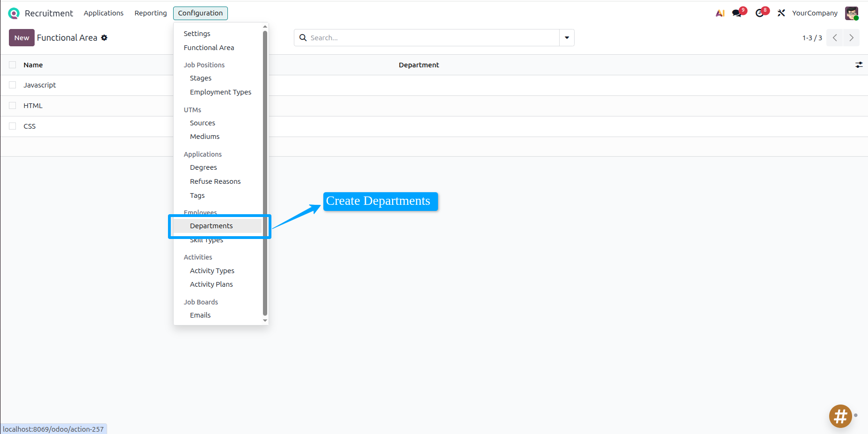Select Activity Types menu entry

pos(212,271)
